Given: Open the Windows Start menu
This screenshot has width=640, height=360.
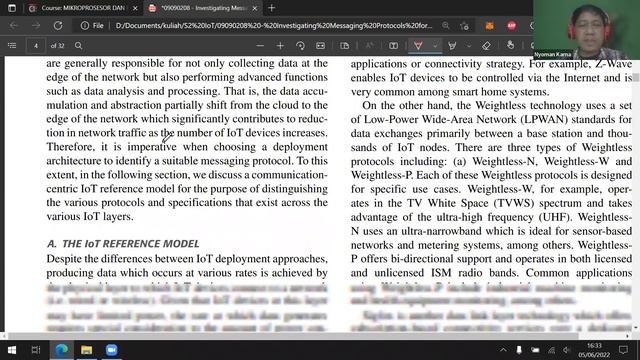Looking at the screenshot, I should (x=12, y=350).
